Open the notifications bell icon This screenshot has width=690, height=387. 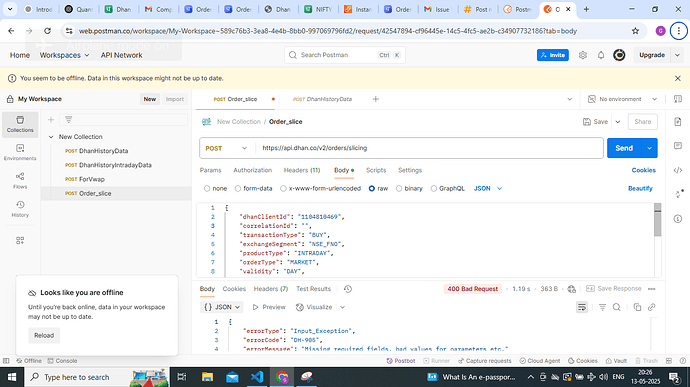point(601,55)
